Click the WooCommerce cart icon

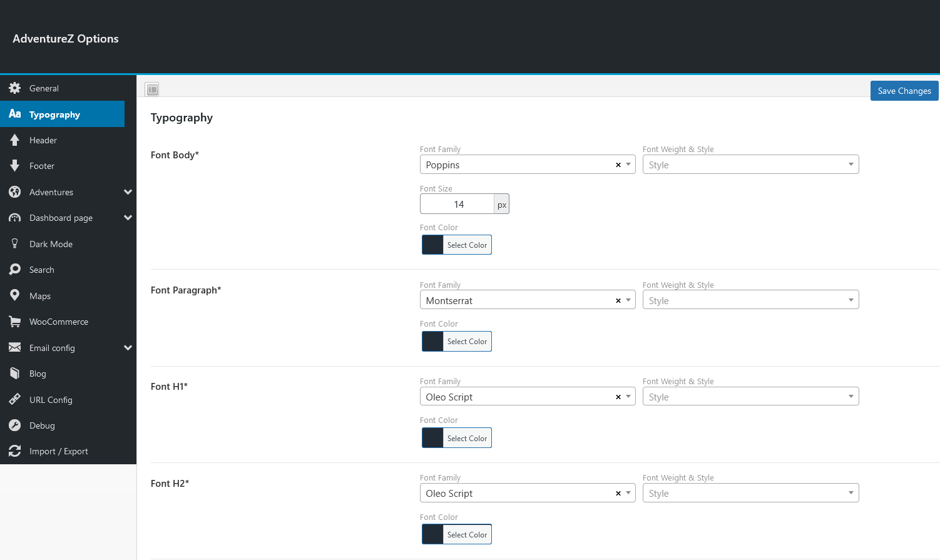click(15, 322)
